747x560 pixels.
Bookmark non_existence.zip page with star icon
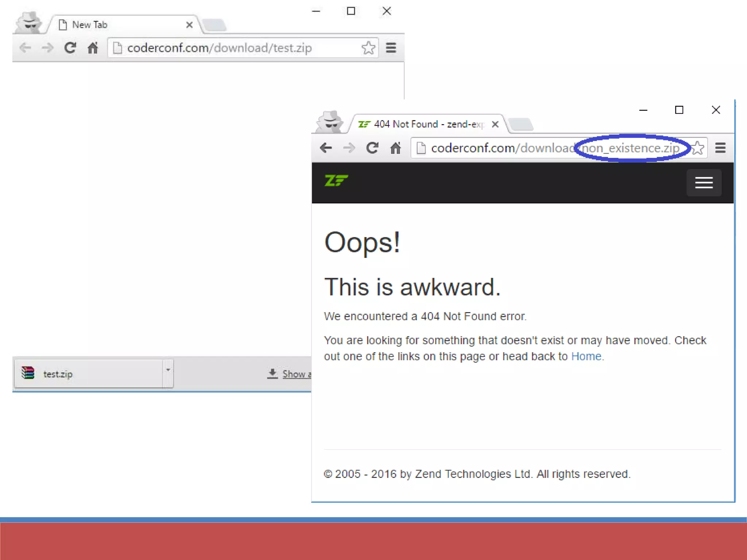point(698,148)
